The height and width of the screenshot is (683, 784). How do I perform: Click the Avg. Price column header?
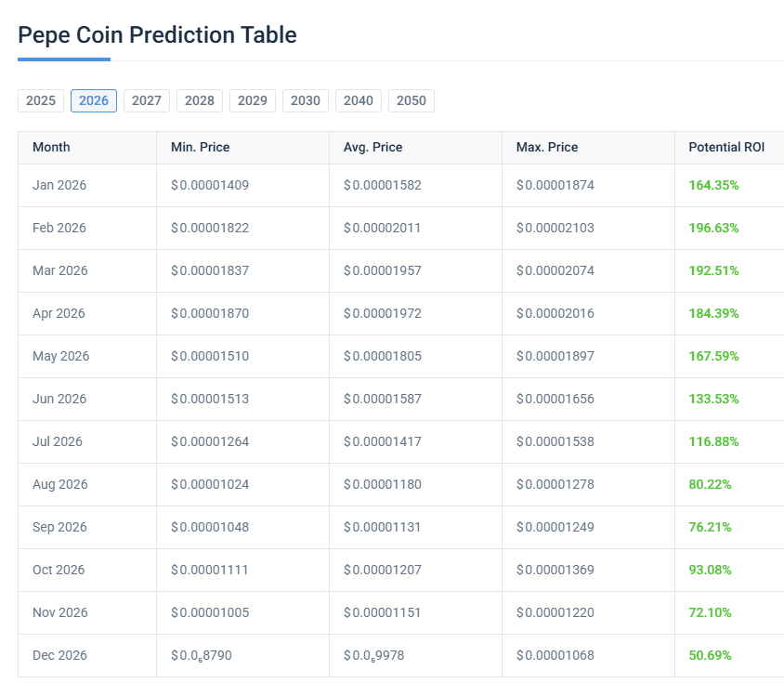pos(372,147)
